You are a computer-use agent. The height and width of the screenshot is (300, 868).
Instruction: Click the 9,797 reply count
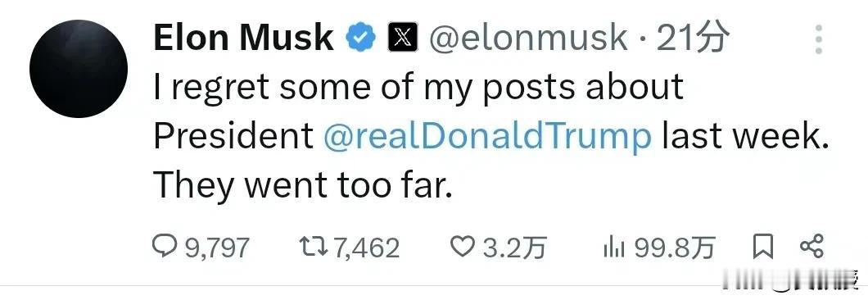216,248
